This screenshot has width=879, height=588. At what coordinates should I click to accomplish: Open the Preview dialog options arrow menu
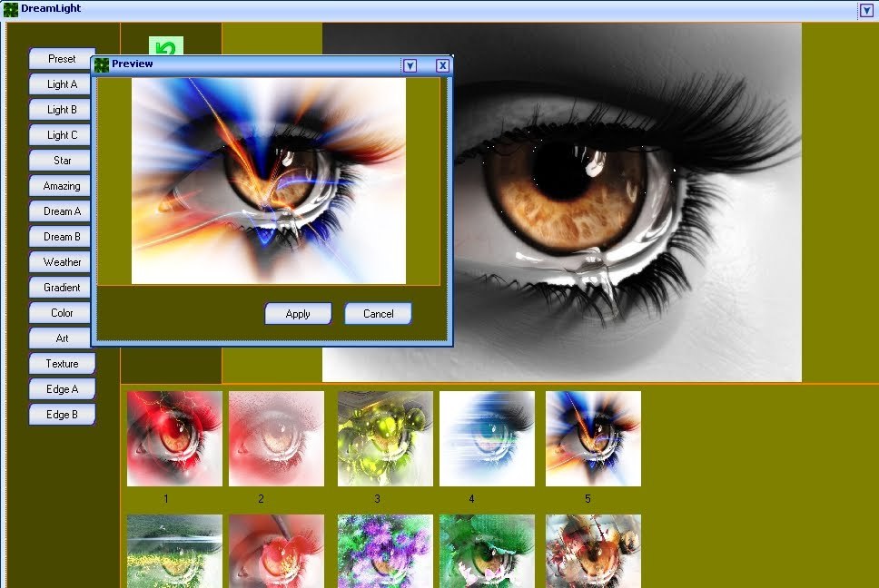pos(410,64)
